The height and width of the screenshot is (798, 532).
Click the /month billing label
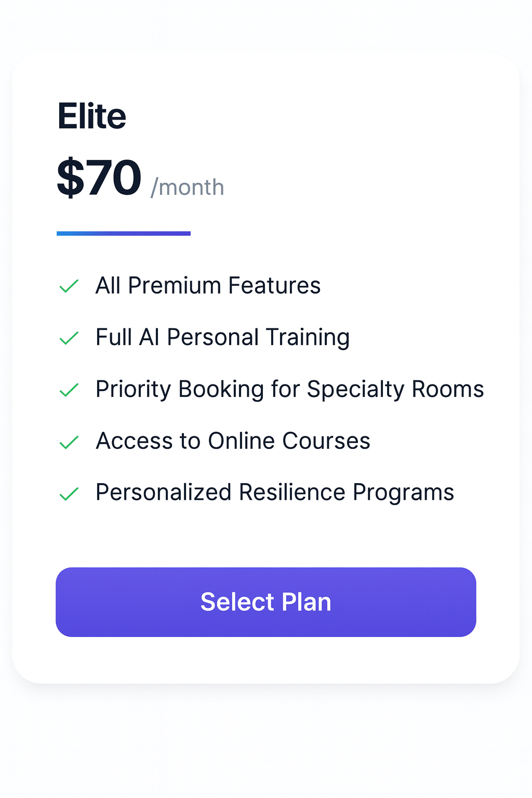[x=188, y=188]
